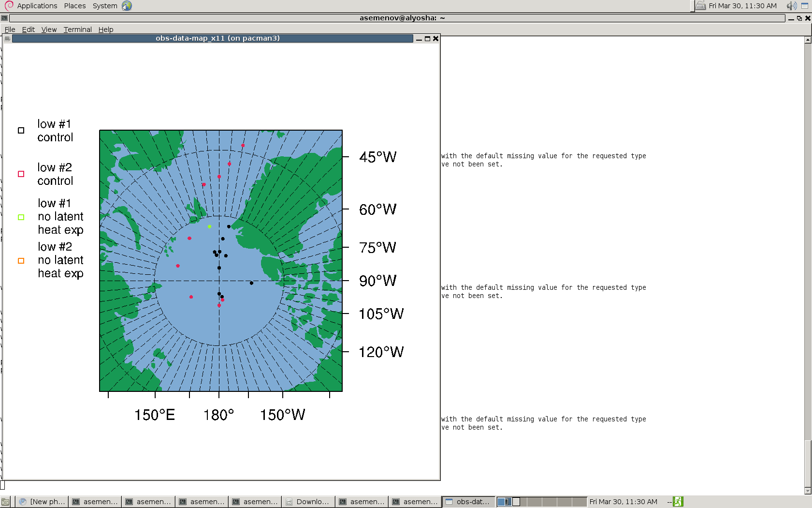Switch to second workspace in the pager
Viewport: 812px width, 508px height.
[520, 502]
